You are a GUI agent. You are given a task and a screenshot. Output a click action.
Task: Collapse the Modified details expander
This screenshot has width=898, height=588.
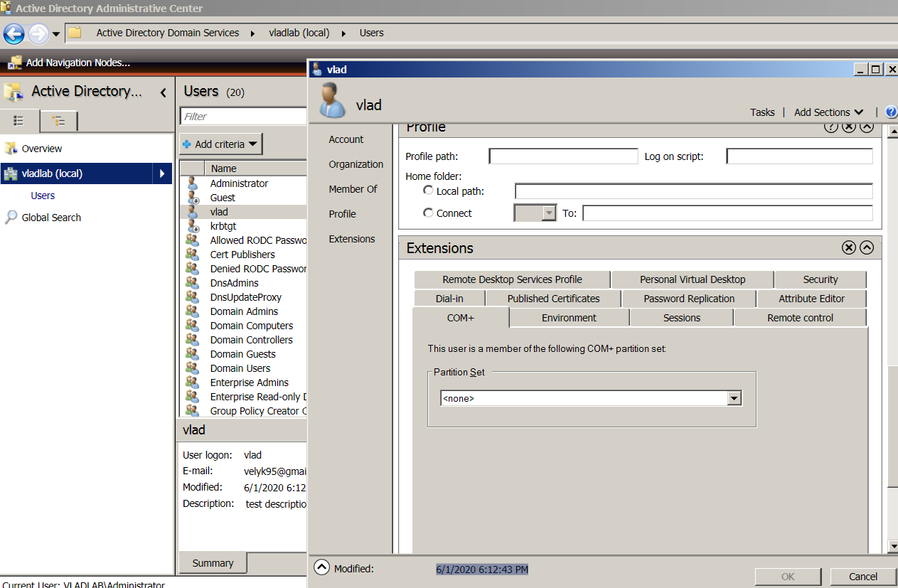[x=321, y=568]
